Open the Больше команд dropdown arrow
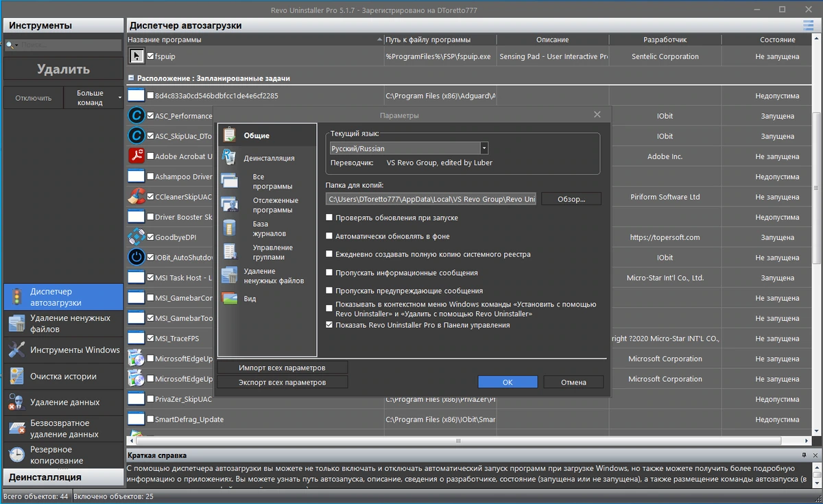The width and height of the screenshot is (823, 504). pyautogui.click(x=119, y=98)
